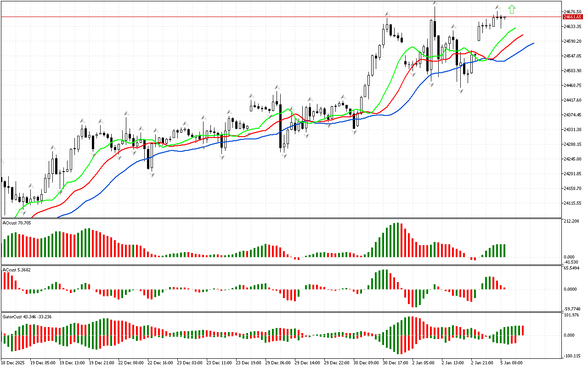Click the GatorCust indicator label

click(27, 317)
